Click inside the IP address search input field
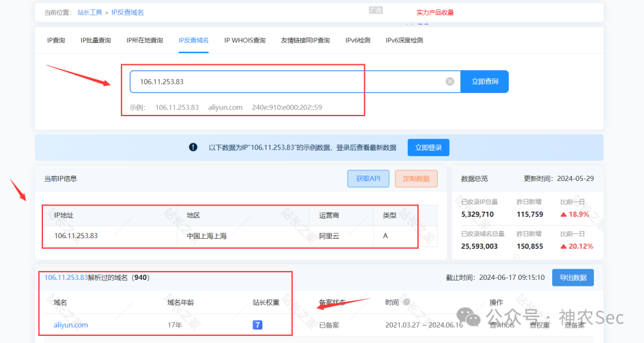Screen dimensions: 644x343 click(268, 81)
